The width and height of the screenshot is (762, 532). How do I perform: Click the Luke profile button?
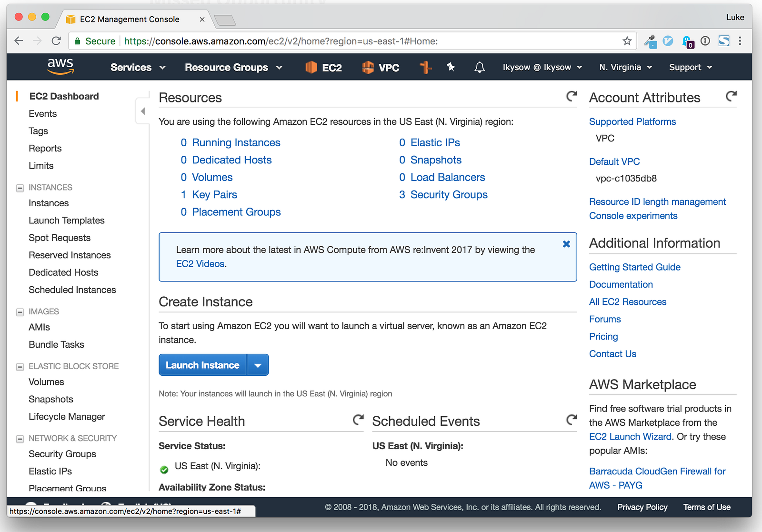(735, 17)
